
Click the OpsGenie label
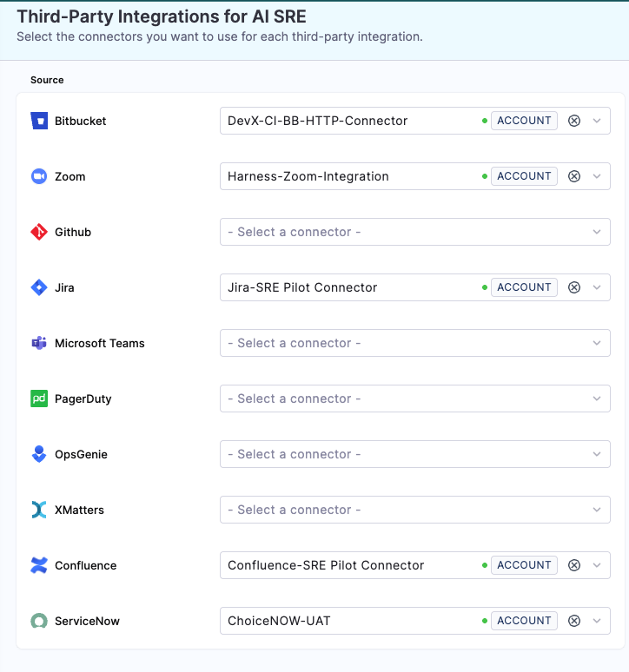81,454
